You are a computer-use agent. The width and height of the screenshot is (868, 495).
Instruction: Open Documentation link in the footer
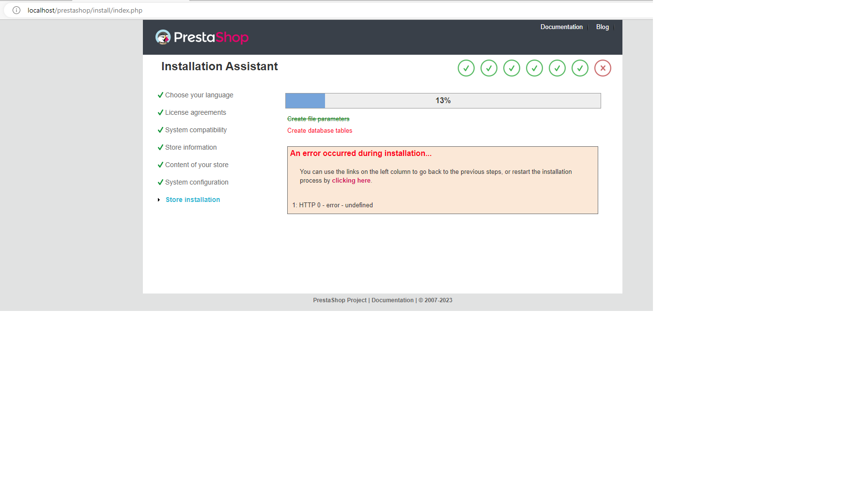coord(392,300)
